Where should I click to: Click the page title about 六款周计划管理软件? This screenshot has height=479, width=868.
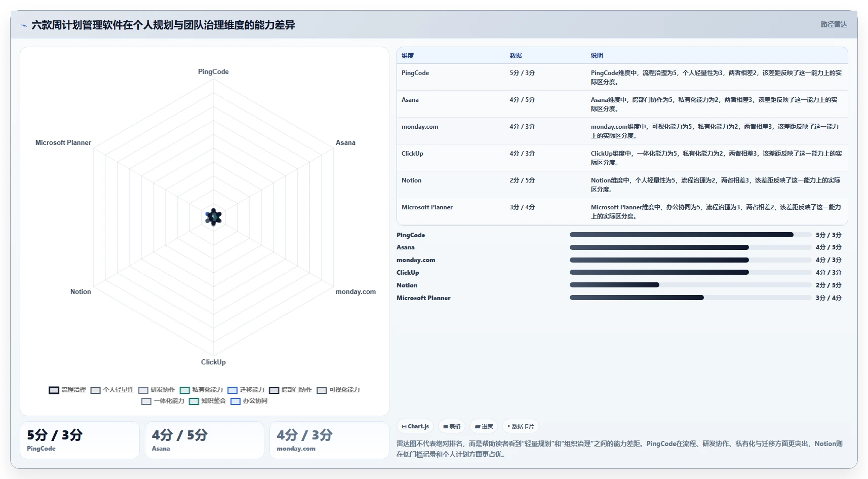(163, 25)
